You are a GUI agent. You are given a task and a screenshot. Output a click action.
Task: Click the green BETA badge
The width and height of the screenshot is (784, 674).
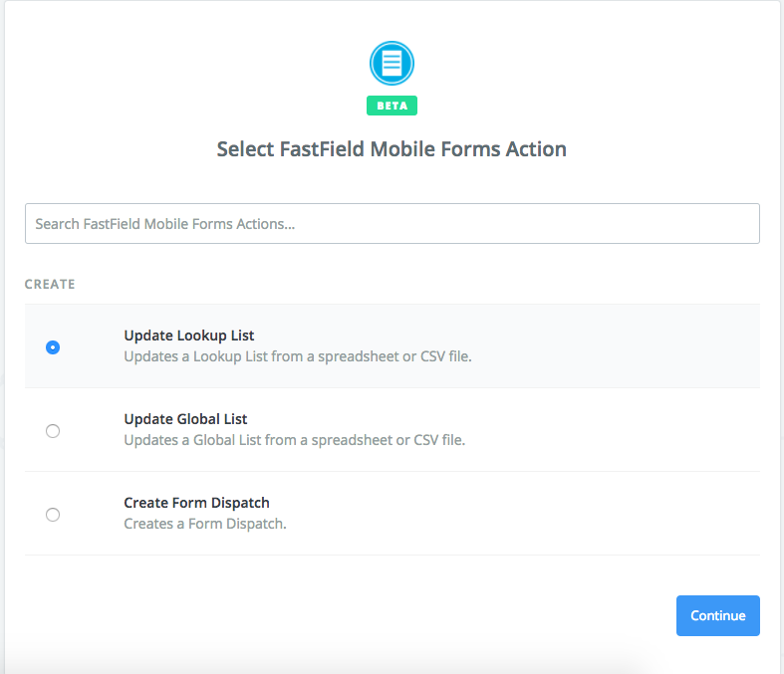pos(392,105)
